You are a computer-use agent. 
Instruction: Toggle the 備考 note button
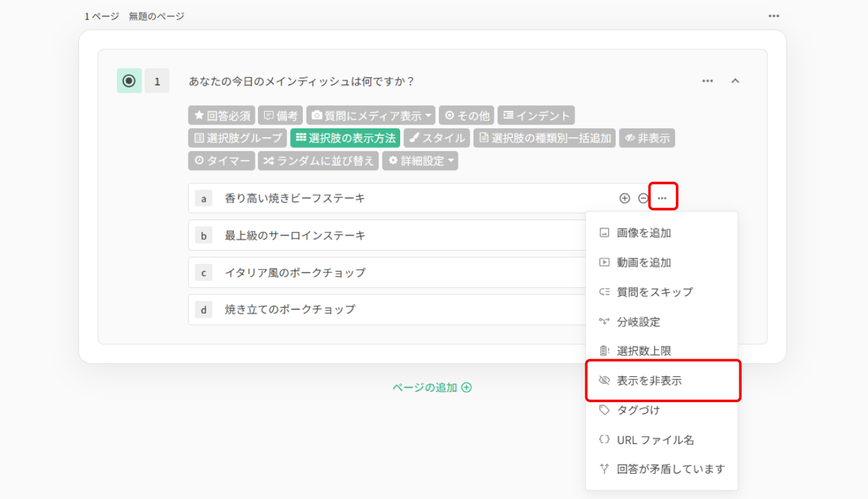pyautogui.click(x=281, y=116)
